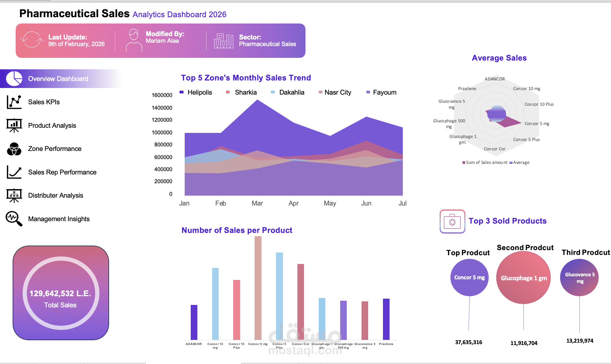Screen dimensions: 611x364
Task: Click the Sales Rep Performance trend icon
Action: click(14, 172)
